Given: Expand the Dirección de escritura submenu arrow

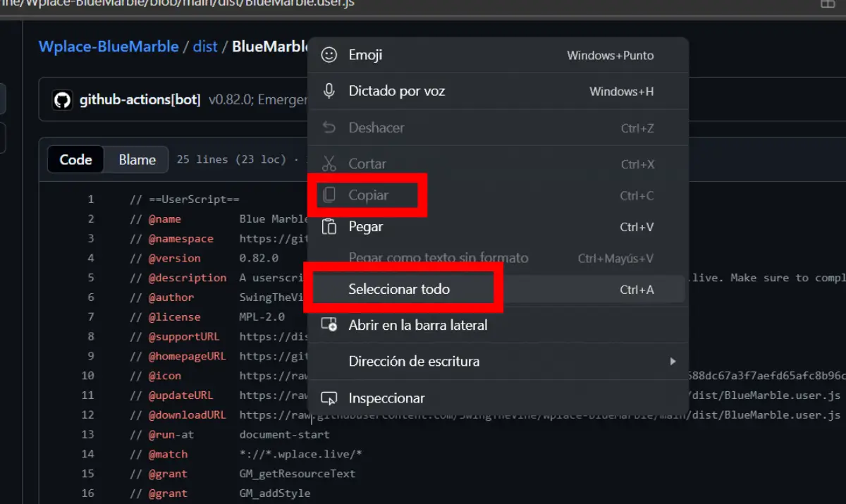Looking at the screenshot, I should pyautogui.click(x=673, y=362).
